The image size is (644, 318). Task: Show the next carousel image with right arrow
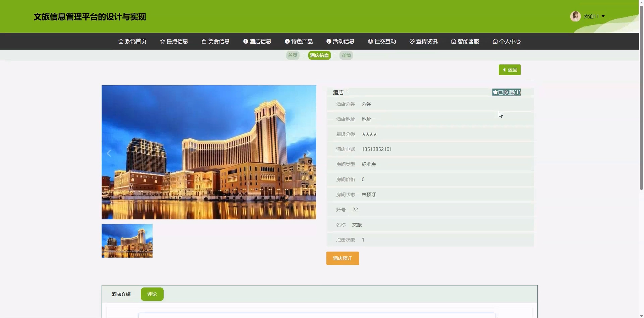click(x=309, y=153)
